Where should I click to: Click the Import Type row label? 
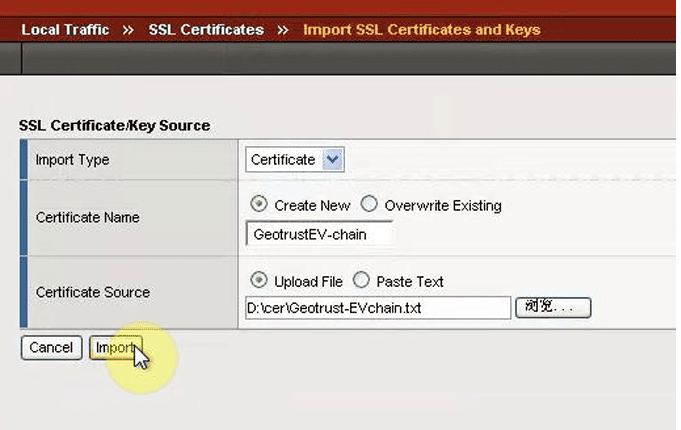[72, 160]
